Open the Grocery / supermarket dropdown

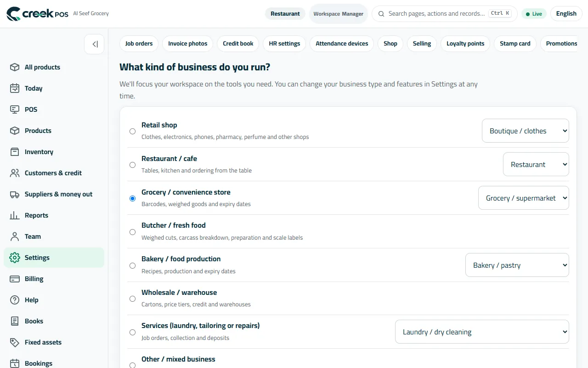pyautogui.click(x=524, y=198)
